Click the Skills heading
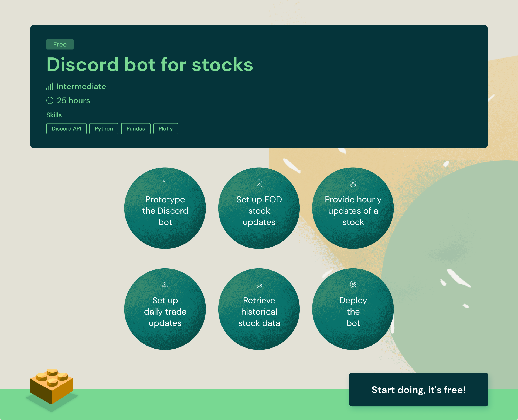Image resolution: width=518 pixels, height=420 pixels. pyautogui.click(x=54, y=115)
